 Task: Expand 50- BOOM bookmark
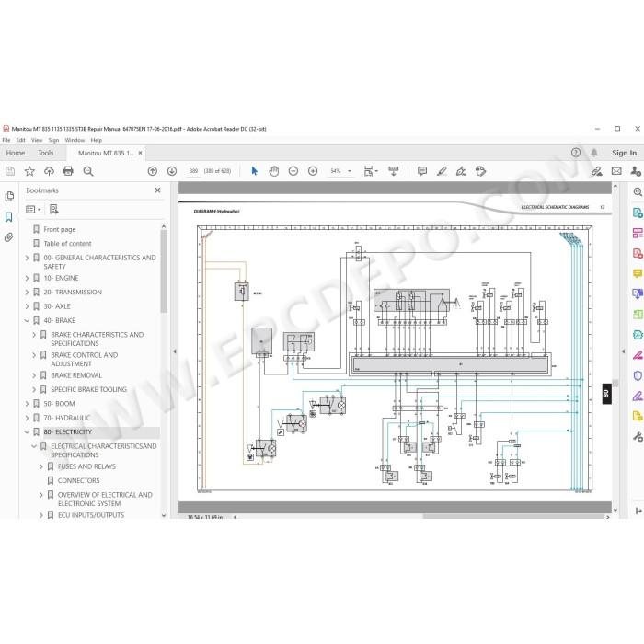(27, 404)
